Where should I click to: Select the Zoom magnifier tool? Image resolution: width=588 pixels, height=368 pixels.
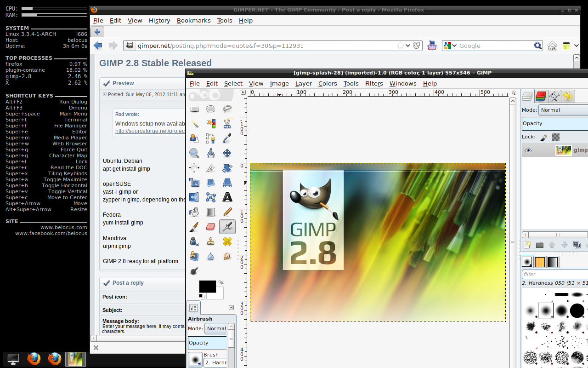(x=194, y=153)
